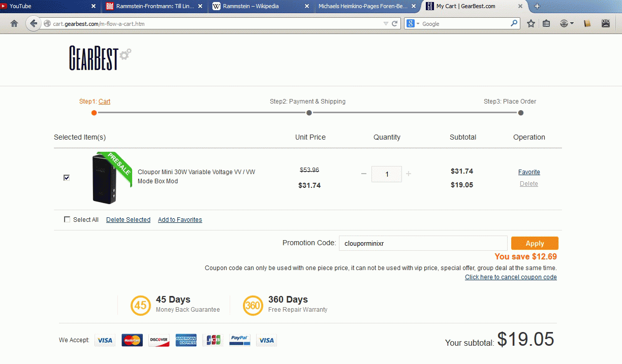Image resolution: width=622 pixels, height=364 pixels.
Task: Click the $31.74 unit price
Action: (309, 185)
